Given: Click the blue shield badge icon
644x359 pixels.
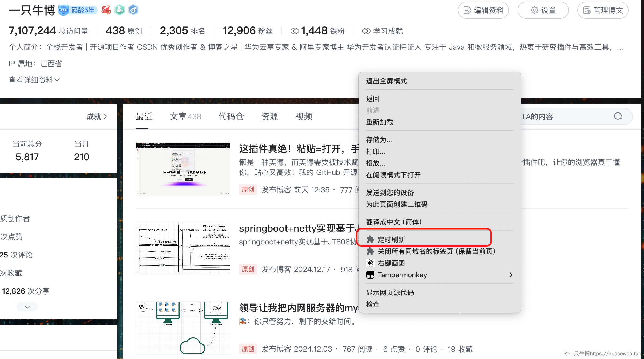Looking at the screenshot, I should 133,10.
